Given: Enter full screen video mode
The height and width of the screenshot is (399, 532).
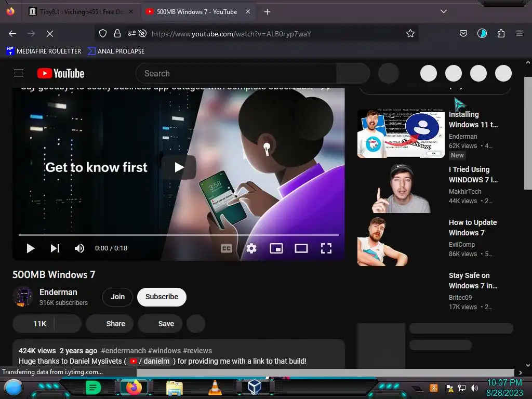Looking at the screenshot, I should point(326,248).
